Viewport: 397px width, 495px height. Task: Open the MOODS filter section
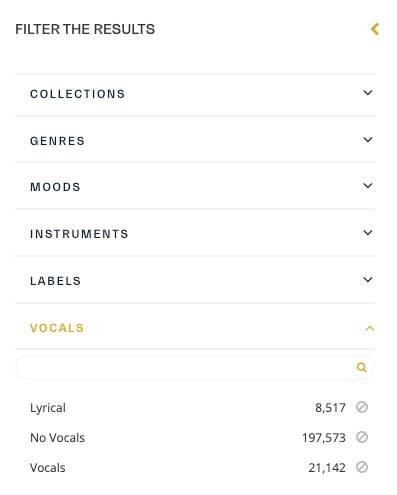(196, 187)
